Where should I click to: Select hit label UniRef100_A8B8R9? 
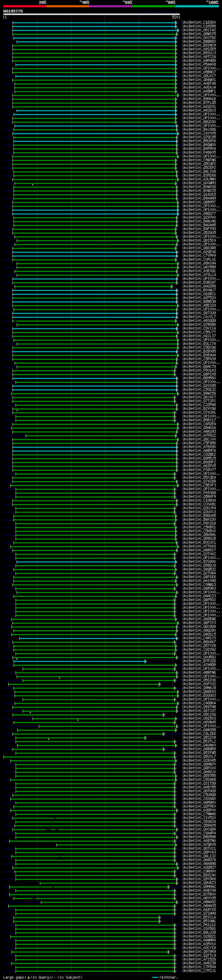pyautogui.click(x=199, y=749)
